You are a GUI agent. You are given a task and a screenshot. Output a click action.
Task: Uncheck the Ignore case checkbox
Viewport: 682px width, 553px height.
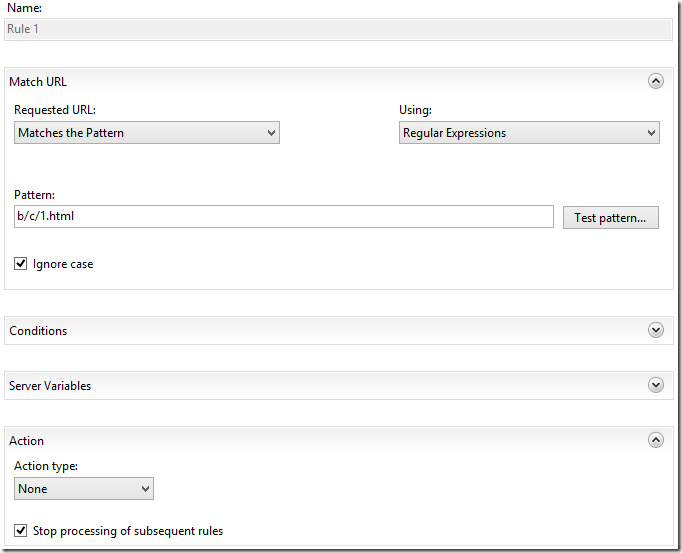pos(21,264)
